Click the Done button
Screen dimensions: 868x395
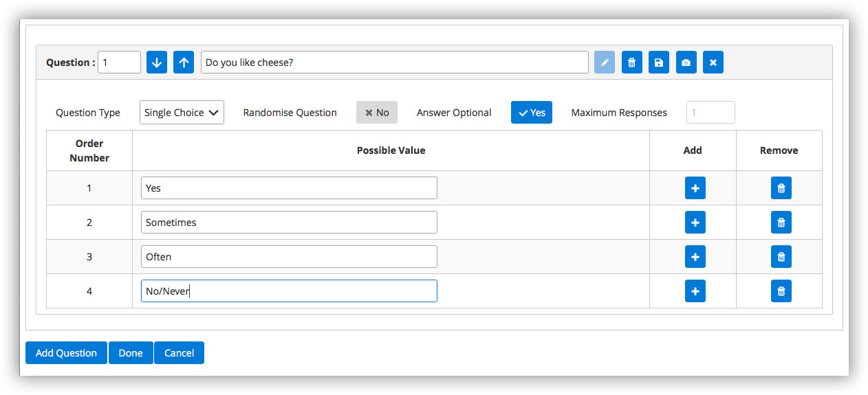pyautogui.click(x=131, y=353)
